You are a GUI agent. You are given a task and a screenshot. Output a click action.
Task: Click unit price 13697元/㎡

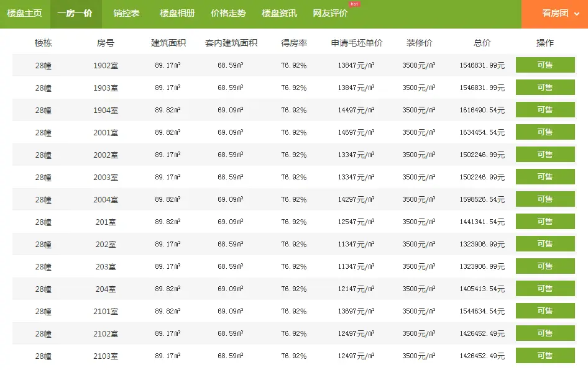tap(356, 311)
